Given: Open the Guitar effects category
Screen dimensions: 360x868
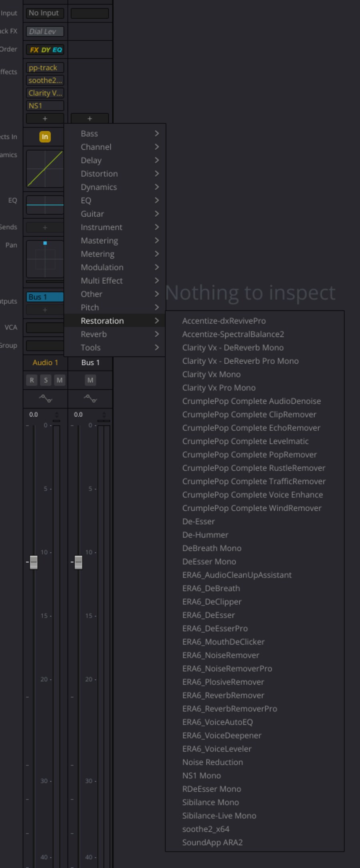Looking at the screenshot, I should (x=115, y=213).
